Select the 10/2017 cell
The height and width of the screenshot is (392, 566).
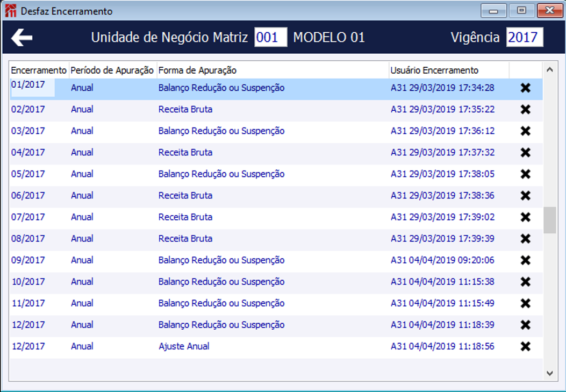coord(28,282)
